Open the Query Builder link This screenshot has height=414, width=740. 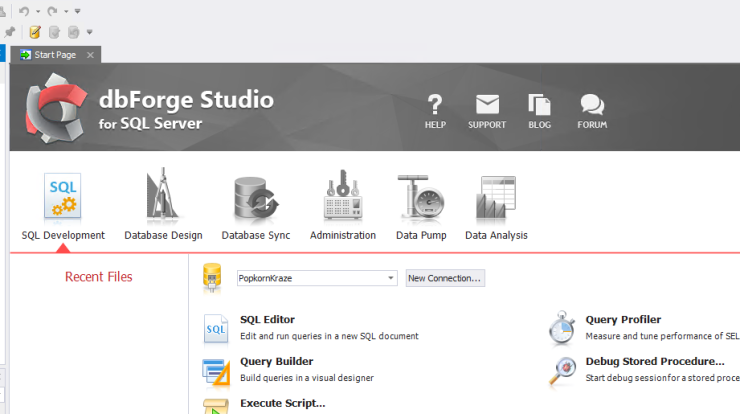coord(277,362)
